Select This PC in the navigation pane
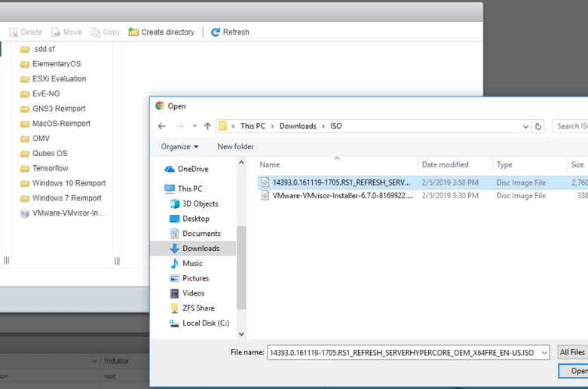The image size is (588, 389). (184, 188)
